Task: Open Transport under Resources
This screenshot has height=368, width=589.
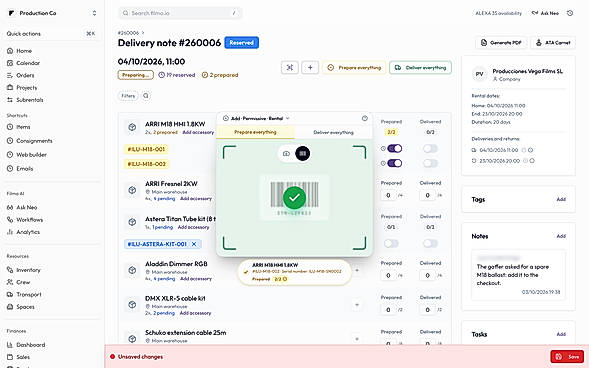Action: click(24, 294)
